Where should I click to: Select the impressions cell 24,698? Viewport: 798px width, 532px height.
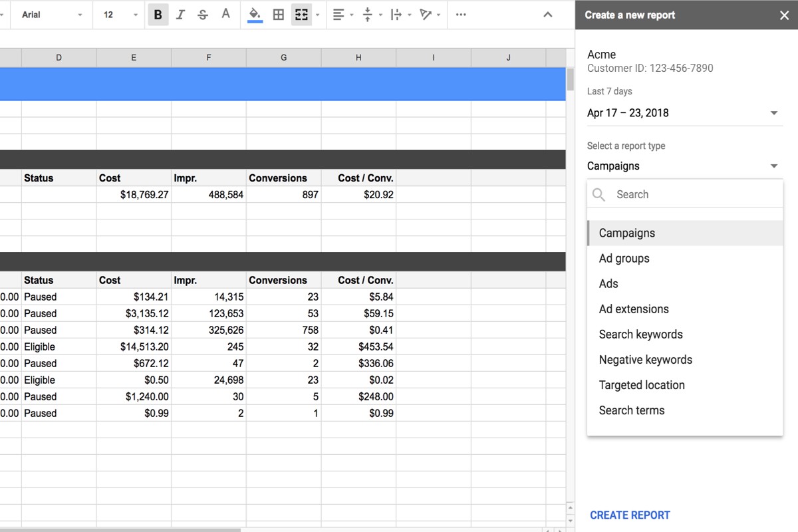(209, 380)
